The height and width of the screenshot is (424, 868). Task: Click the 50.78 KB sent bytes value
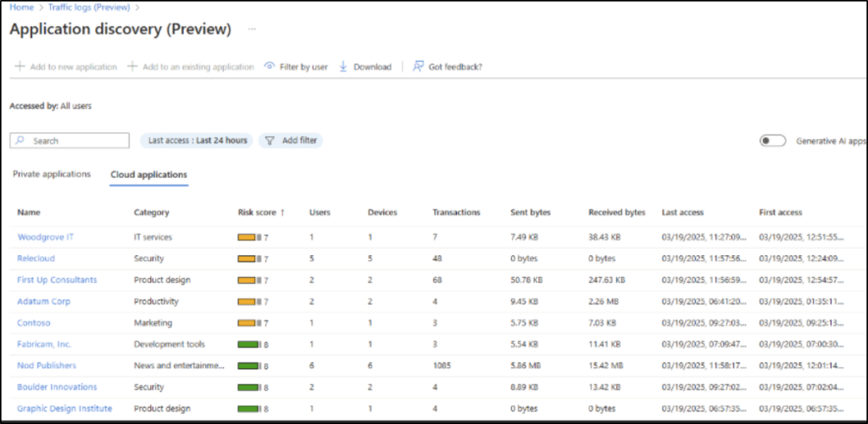click(x=526, y=280)
